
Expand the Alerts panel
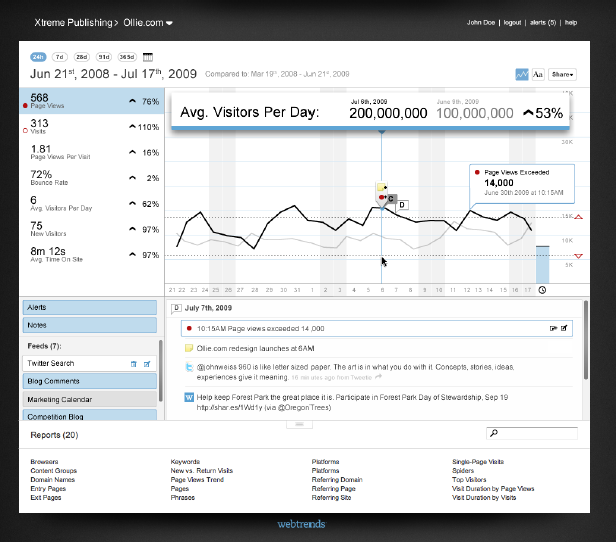[90, 308]
